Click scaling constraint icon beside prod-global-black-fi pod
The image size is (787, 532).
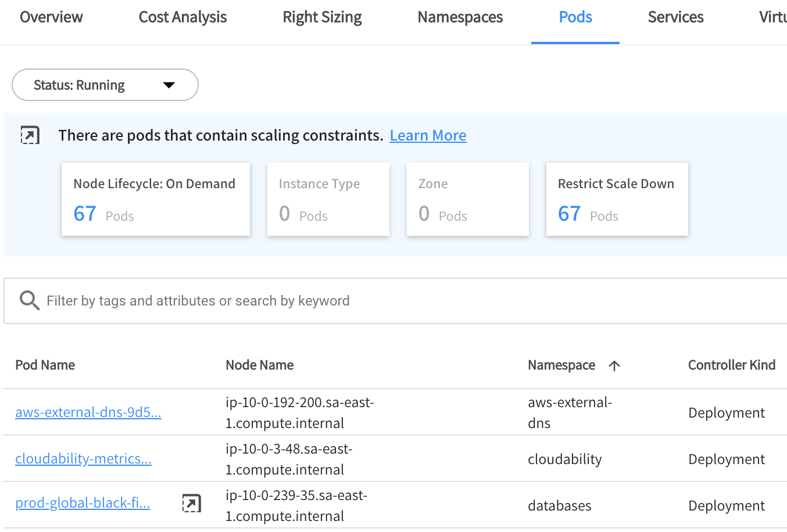pyautogui.click(x=191, y=503)
